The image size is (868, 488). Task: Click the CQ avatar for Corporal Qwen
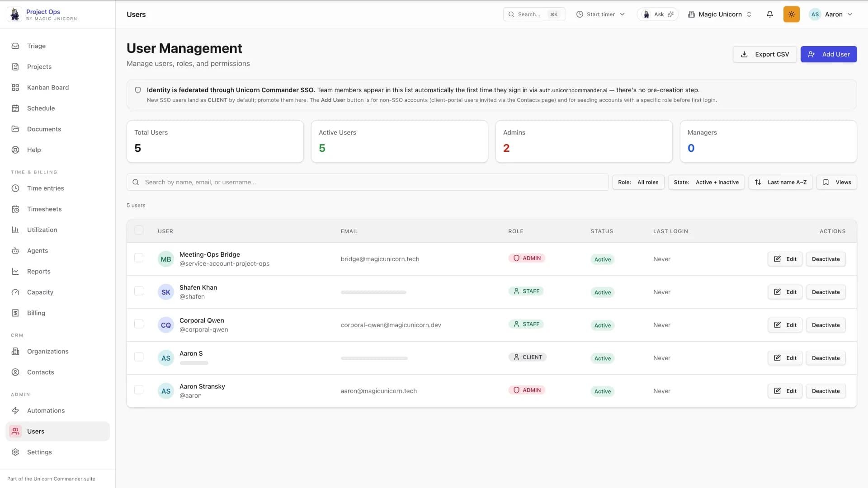click(x=166, y=325)
